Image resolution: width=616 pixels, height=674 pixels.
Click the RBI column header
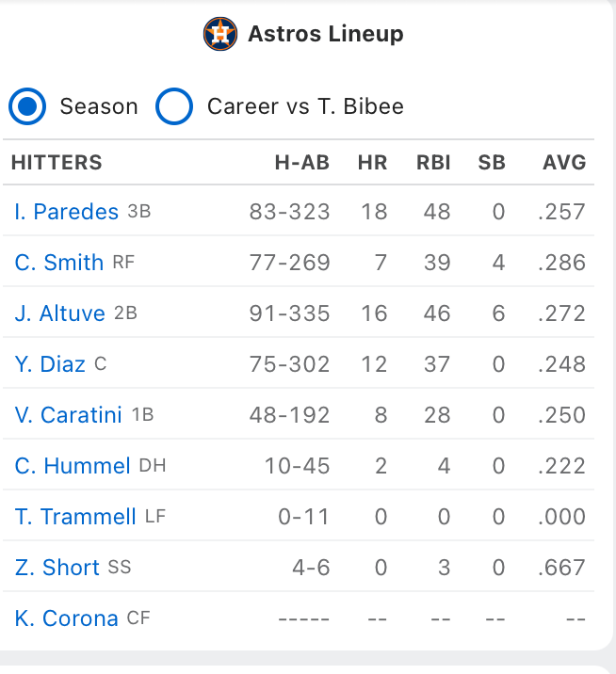[433, 163]
